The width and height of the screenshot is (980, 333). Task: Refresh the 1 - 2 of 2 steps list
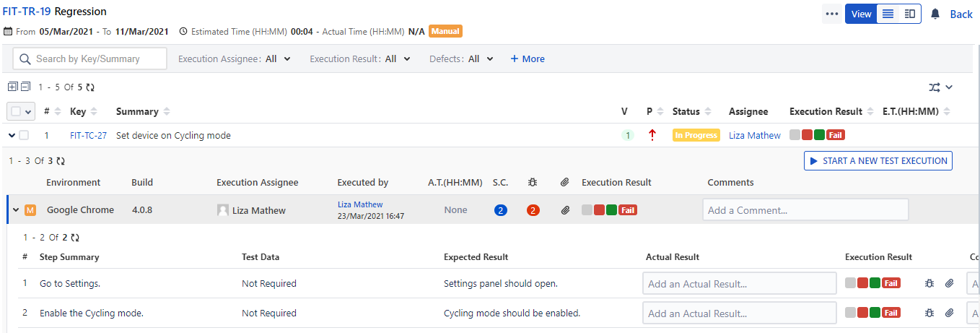tap(75, 237)
